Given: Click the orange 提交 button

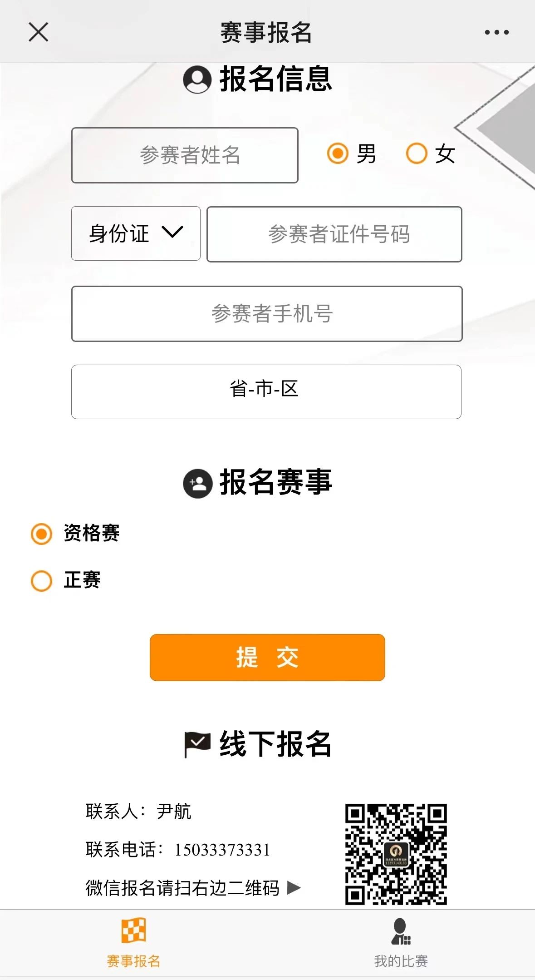Looking at the screenshot, I should coord(267,657).
